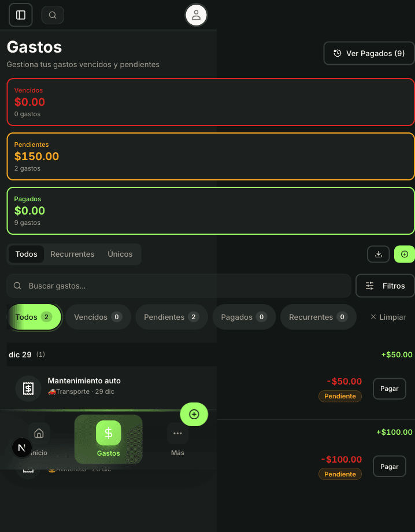
Task: Switch to the Únicos tab
Action: [120, 254]
